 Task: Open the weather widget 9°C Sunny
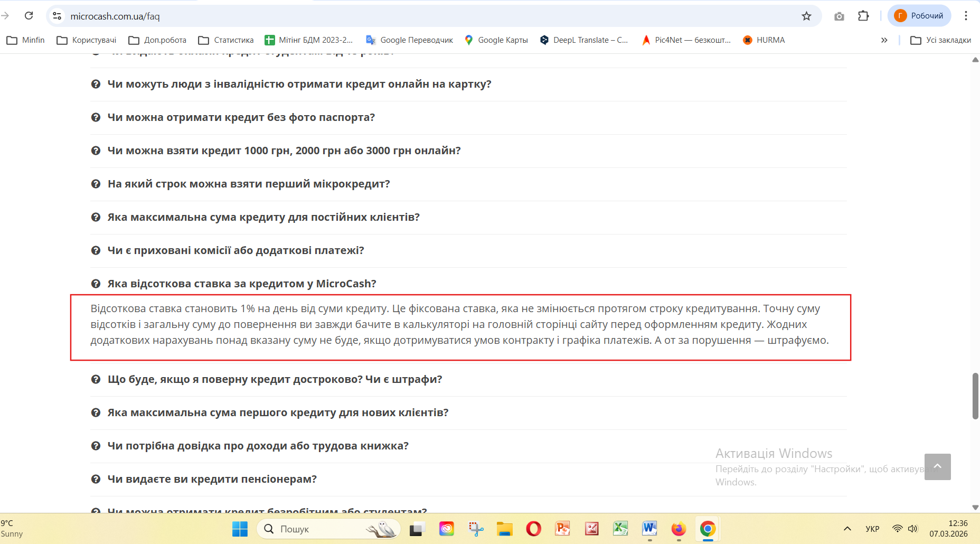[x=12, y=529]
